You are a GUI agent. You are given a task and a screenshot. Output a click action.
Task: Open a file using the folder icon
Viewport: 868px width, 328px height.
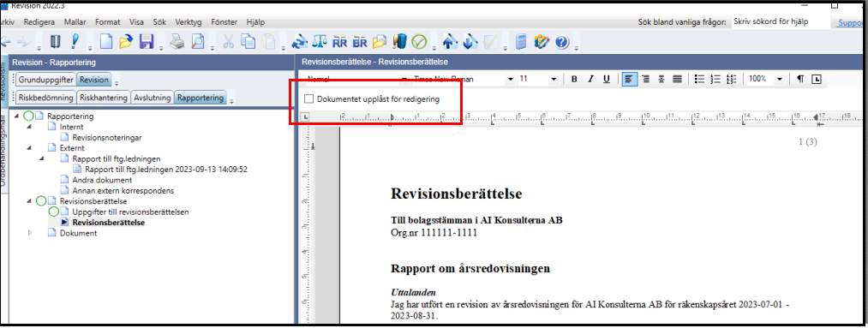click(x=126, y=41)
